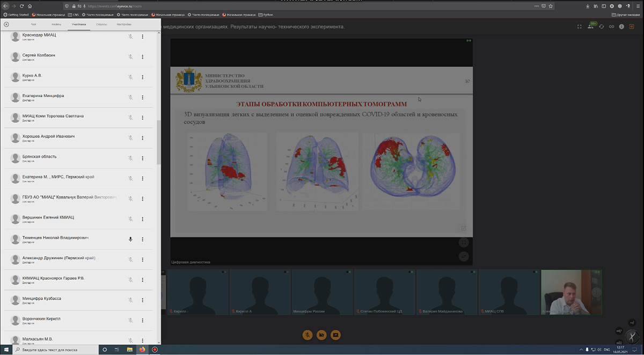Switch to the Настройки tab
Screen dimensions: 644x355
click(x=123, y=25)
